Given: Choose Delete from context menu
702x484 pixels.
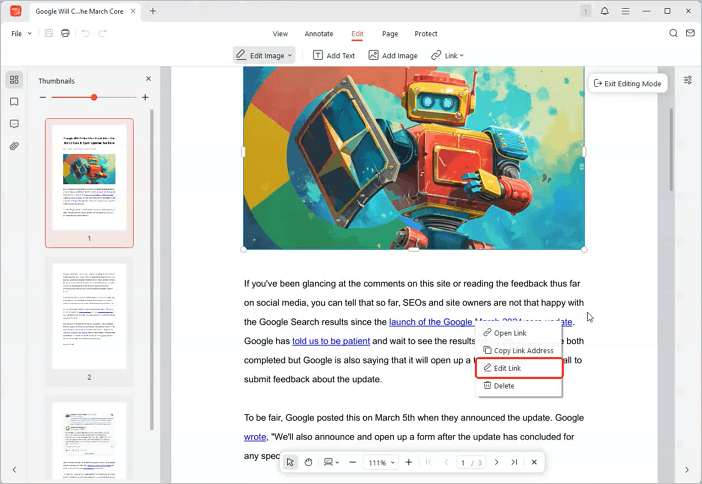Looking at the screenshot, I should point(518,385).
